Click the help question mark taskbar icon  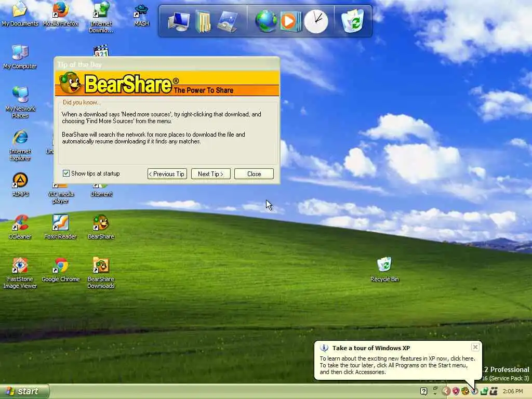(x=423, y=391)
